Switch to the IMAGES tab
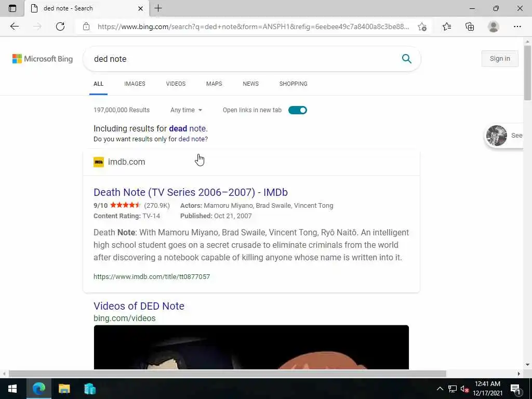Image resolution: width=532 pixels, height=399 pixels. 135,84
